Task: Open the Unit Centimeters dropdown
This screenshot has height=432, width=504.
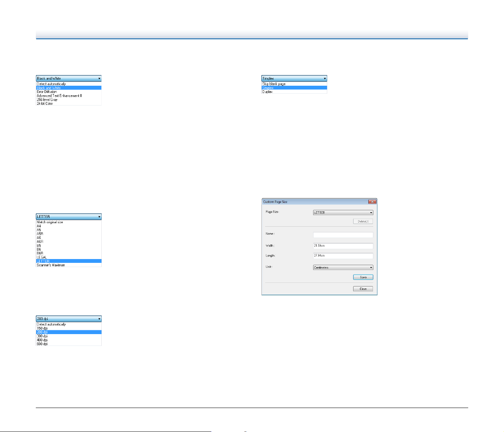Action: pyautogui.click(x=343, y=267)
